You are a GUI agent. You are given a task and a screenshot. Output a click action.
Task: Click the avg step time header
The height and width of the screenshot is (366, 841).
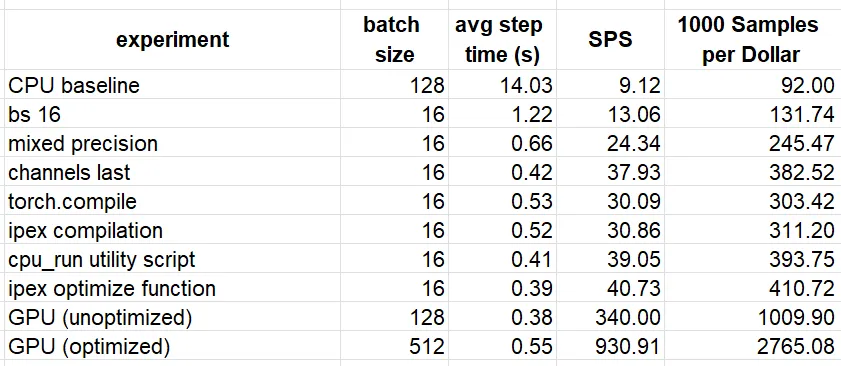pos(503,40)
